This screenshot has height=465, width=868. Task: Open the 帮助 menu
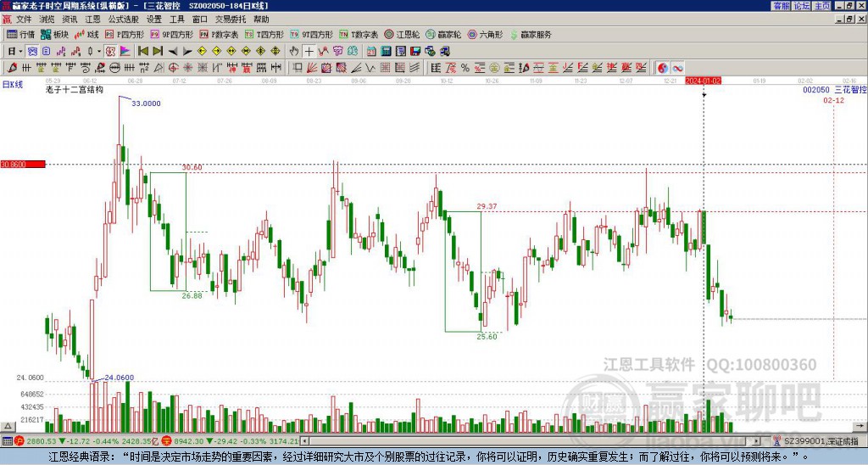click(261, 20)
